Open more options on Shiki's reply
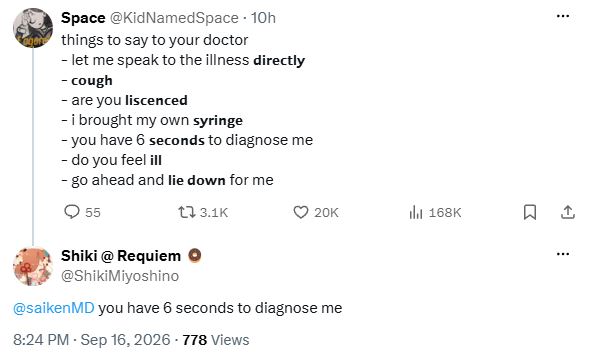 pos(563,254)
